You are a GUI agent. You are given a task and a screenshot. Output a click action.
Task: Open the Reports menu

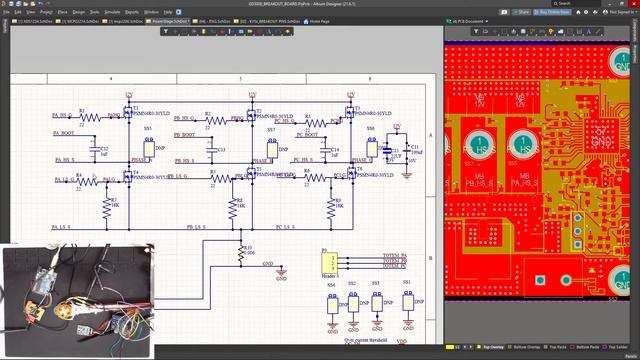coord(132,12)
